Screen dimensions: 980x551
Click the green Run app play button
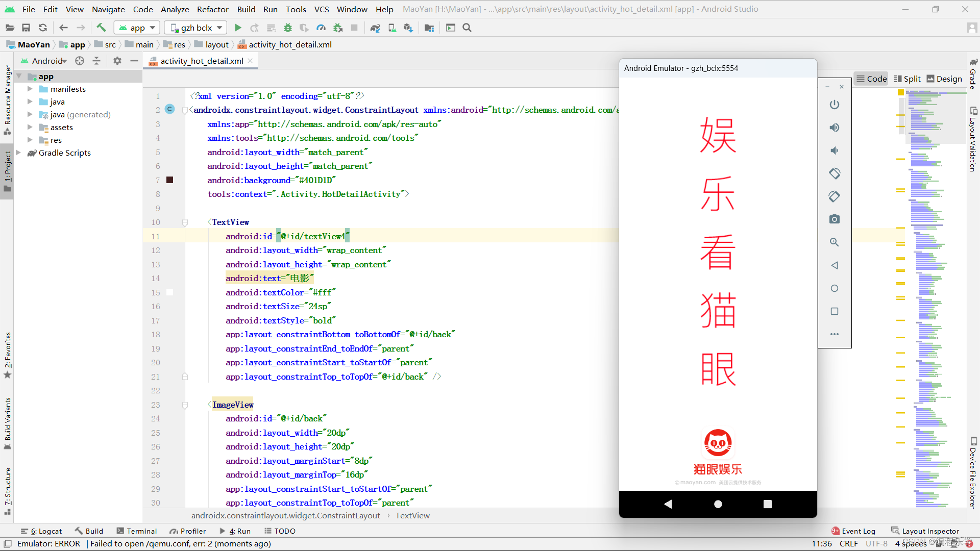[238, 28]
